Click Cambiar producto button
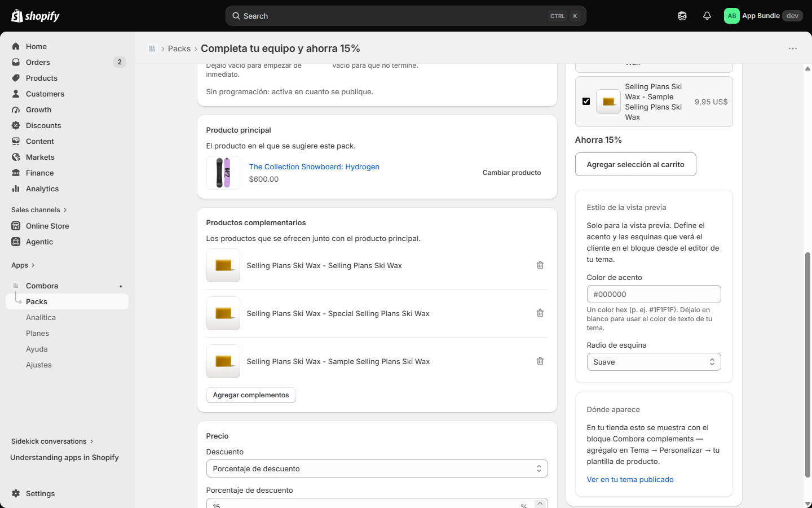Viewport: 812px width, 508px height. coord(511,173)
